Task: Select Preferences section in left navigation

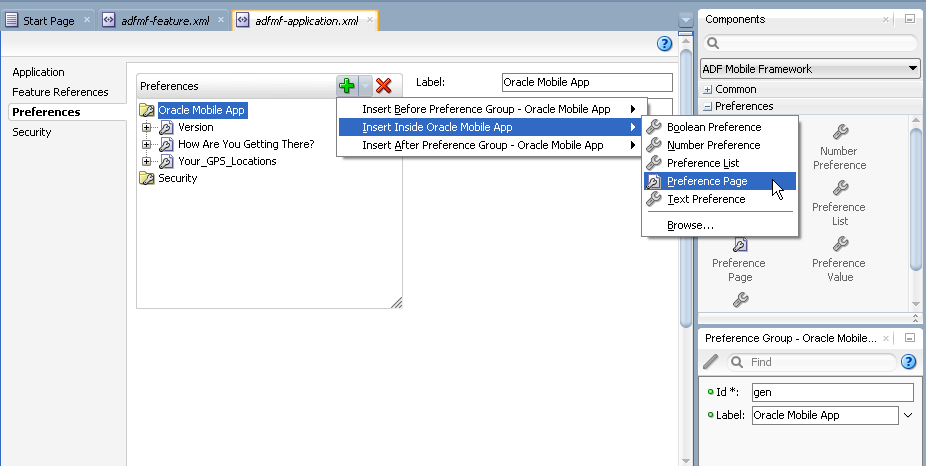Action: 46,112
